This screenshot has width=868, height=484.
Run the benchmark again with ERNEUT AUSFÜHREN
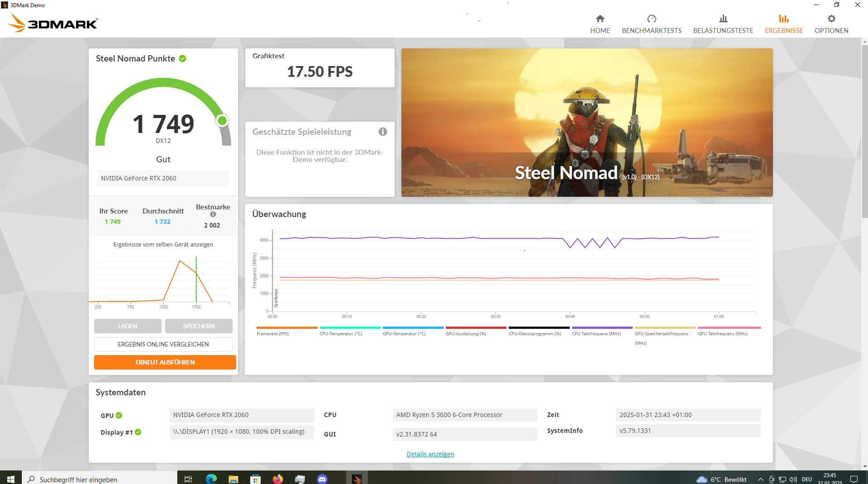pos(165,362)
